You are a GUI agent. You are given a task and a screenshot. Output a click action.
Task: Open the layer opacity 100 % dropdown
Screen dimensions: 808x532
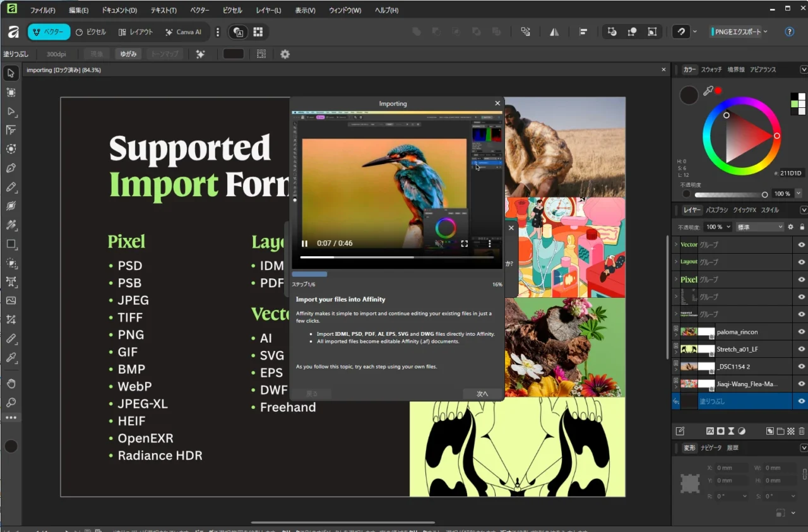(718, 227)
